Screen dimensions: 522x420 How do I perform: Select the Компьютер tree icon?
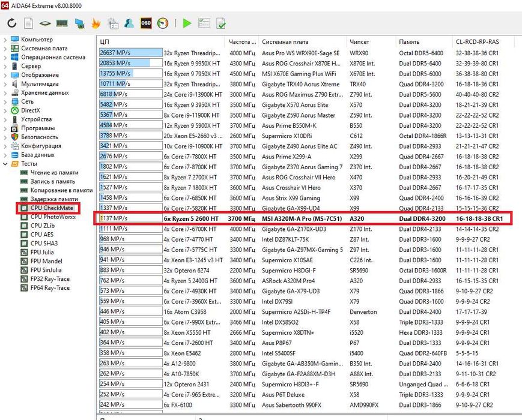[14, 39]
